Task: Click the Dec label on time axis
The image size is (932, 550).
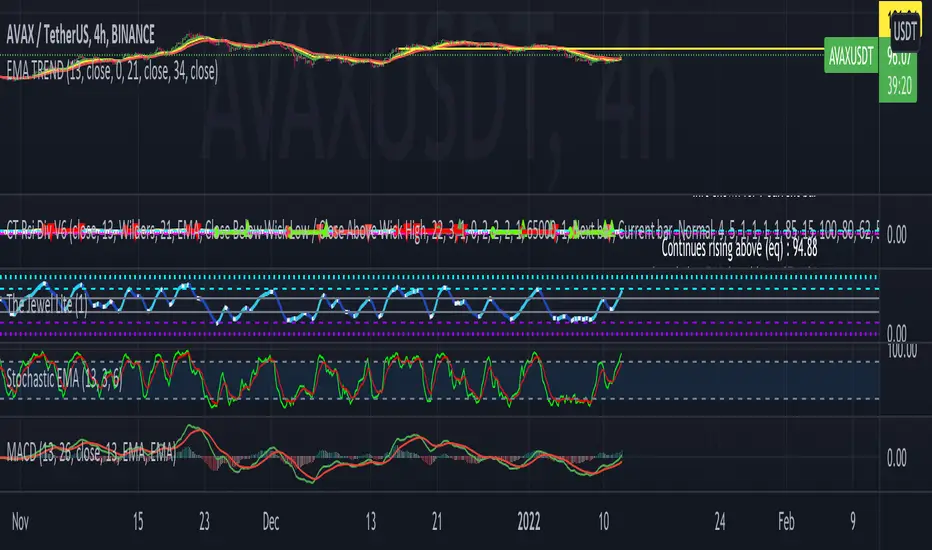Action: pos(270,522)
